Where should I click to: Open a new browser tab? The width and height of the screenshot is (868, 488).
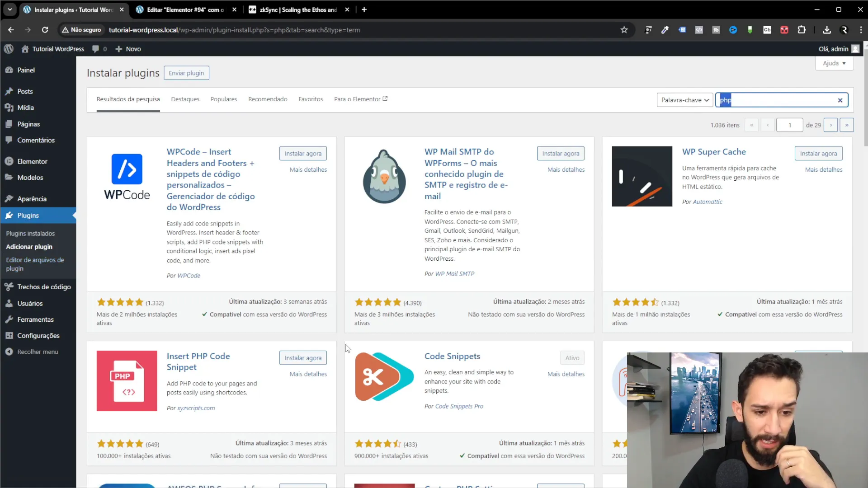point(364,9)
